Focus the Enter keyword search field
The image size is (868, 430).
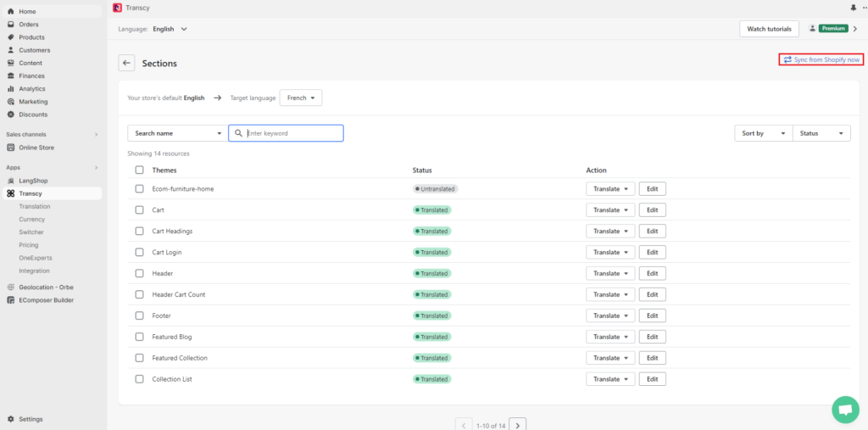click(x=286, y=133)
